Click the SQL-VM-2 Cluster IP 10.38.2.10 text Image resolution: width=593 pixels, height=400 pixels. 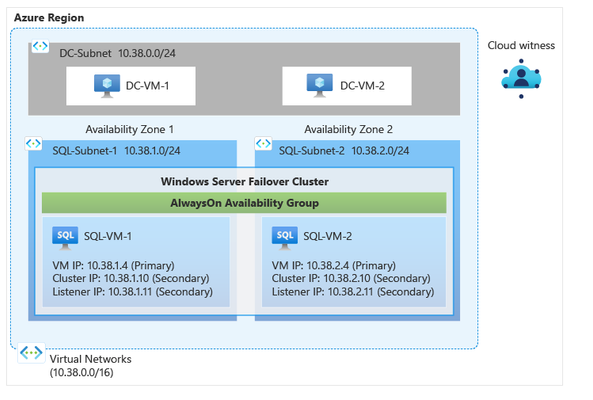[351, 278]
